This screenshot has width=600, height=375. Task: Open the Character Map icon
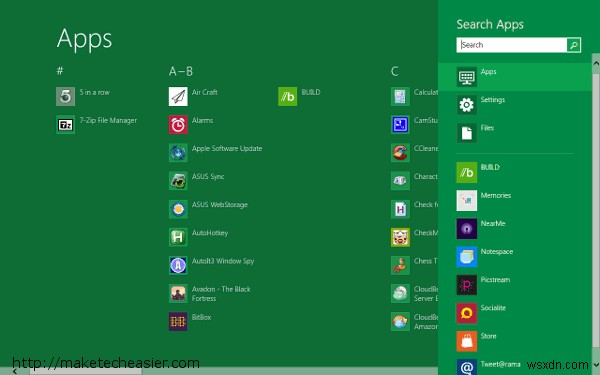(400, 181)
